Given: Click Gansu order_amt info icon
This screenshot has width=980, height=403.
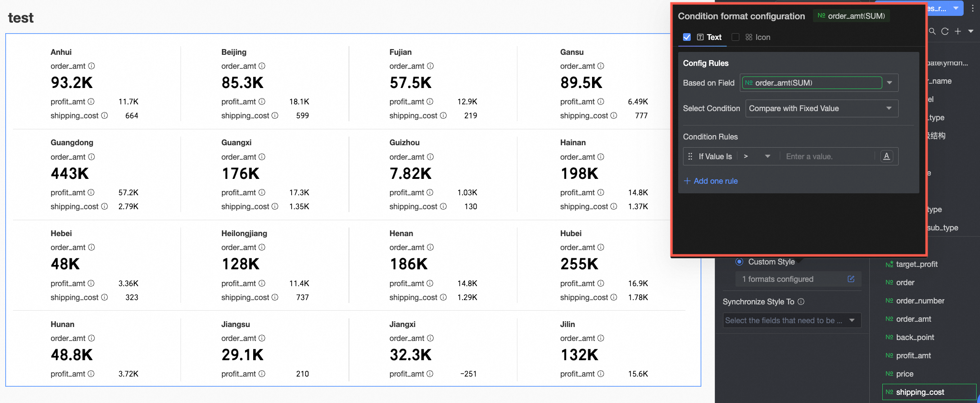Looking at the screenshot, I should click(x=601, y=66).
